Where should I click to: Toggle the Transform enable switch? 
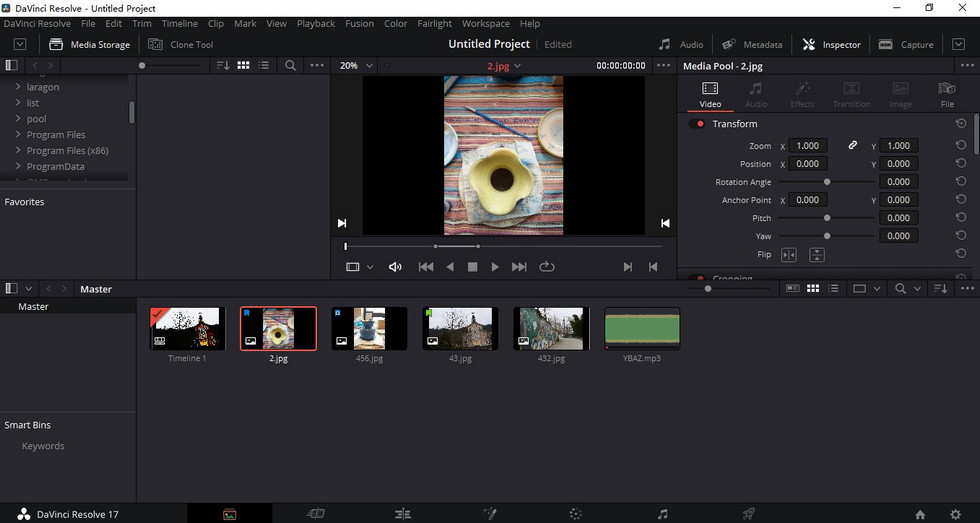click(696, 124)
